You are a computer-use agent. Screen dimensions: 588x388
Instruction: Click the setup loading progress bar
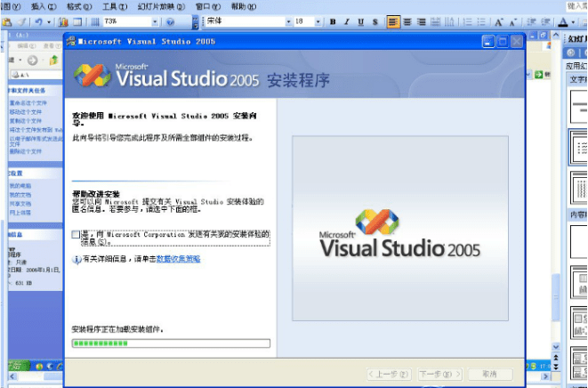click(x=170, y=343)
